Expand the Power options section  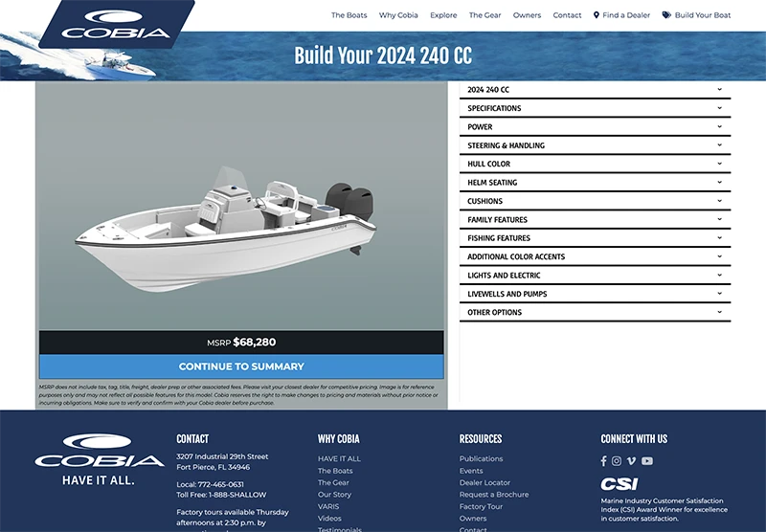595,127
